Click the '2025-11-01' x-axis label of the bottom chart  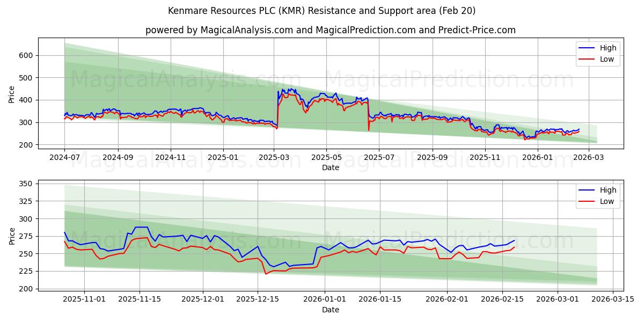point(84,299)
